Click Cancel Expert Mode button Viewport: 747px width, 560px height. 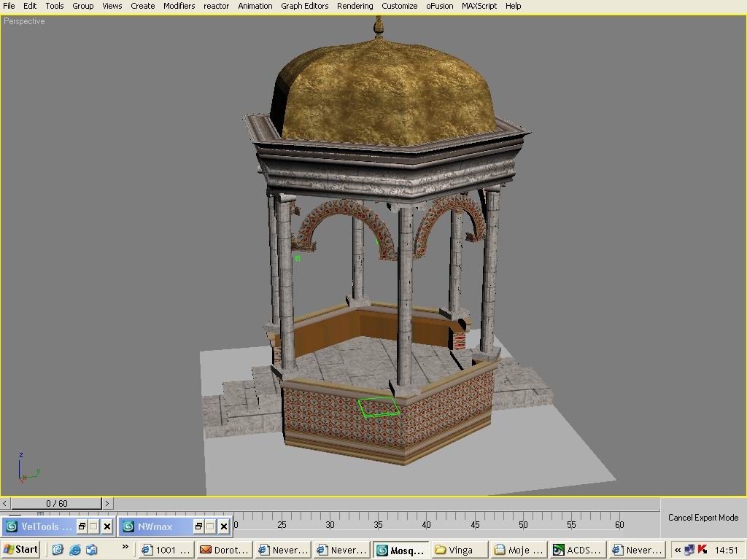(x=703, y=518)
